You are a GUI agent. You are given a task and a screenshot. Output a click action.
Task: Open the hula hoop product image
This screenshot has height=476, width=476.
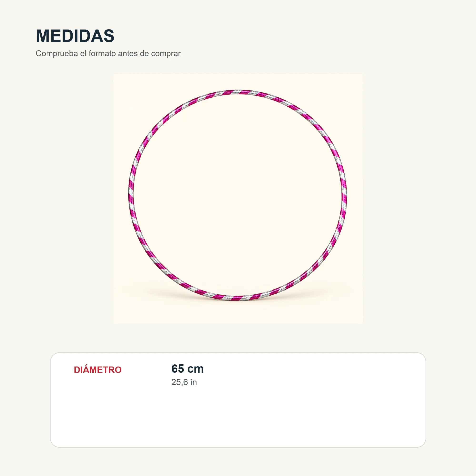pyautogui.click(x=238, y=198)
